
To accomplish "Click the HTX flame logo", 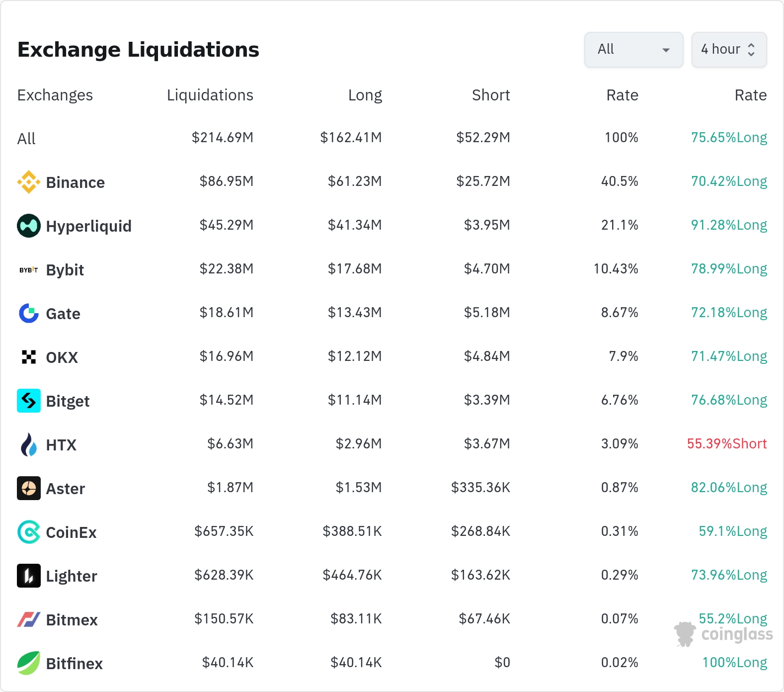I will [x=29, y=444].
